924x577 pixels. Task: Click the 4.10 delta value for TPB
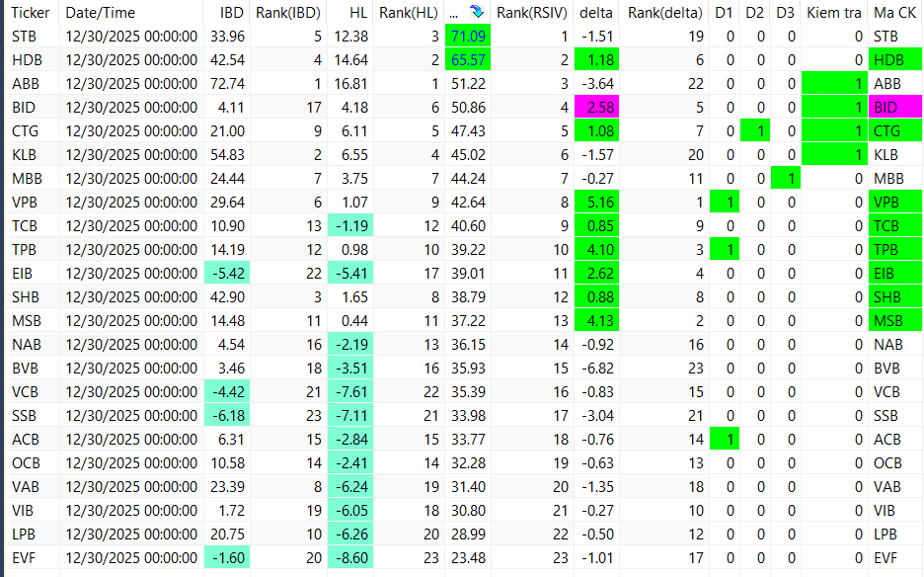[x=596, y=250]
